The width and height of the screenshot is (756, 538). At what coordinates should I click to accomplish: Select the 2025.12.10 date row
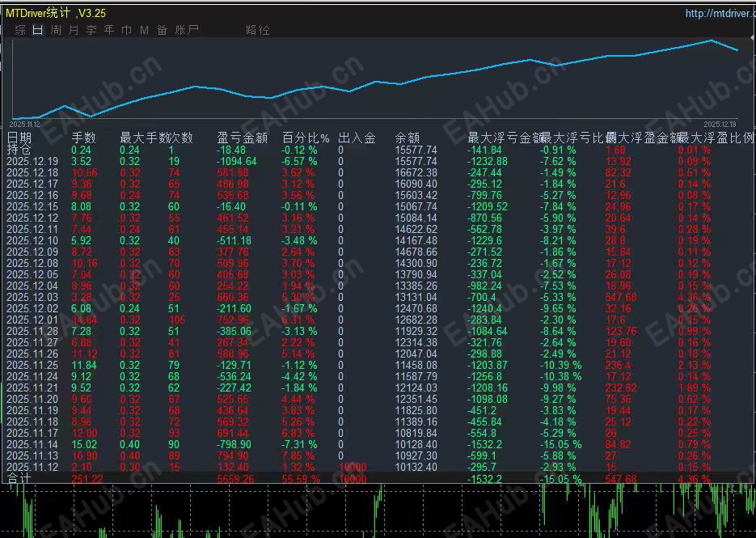32,241
